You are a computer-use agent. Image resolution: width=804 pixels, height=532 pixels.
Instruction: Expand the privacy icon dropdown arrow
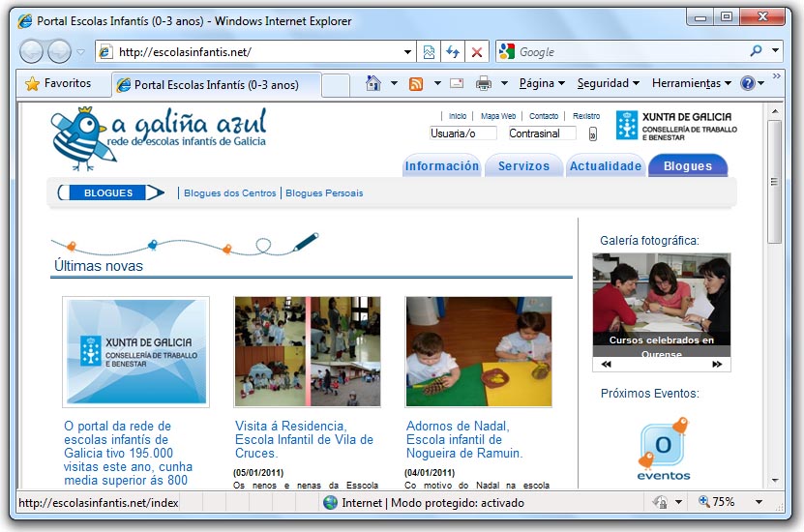pos(678,502)
